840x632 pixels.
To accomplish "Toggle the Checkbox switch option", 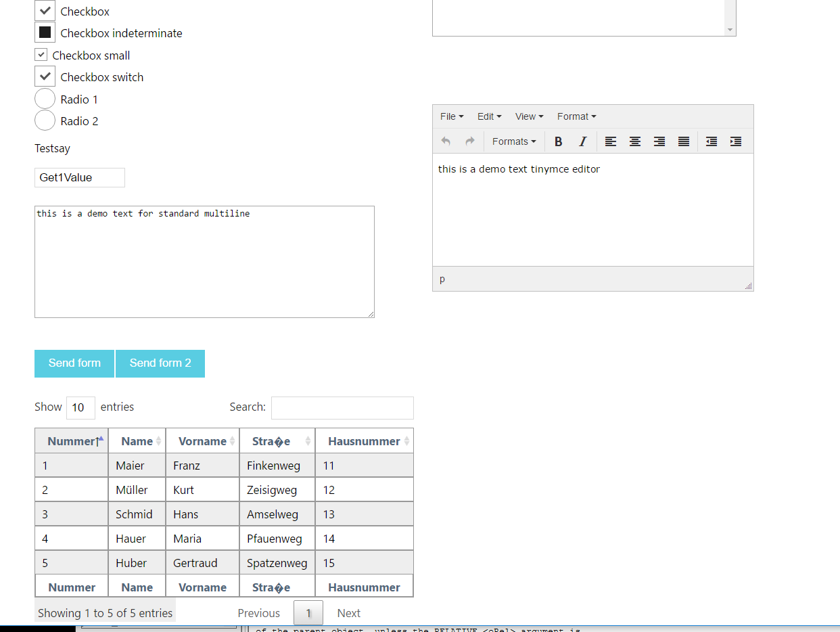I will click(45, 76).
